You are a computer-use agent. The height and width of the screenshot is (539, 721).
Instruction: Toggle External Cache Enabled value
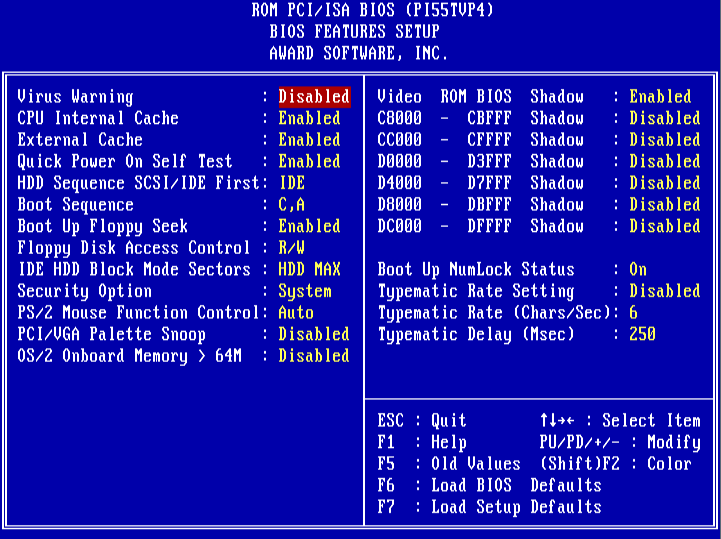(x=309, y=140)
